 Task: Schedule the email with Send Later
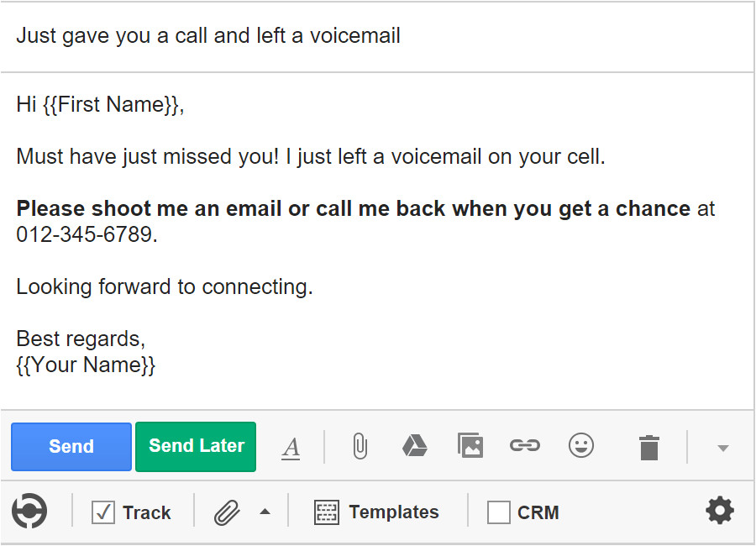coord(196,446)
